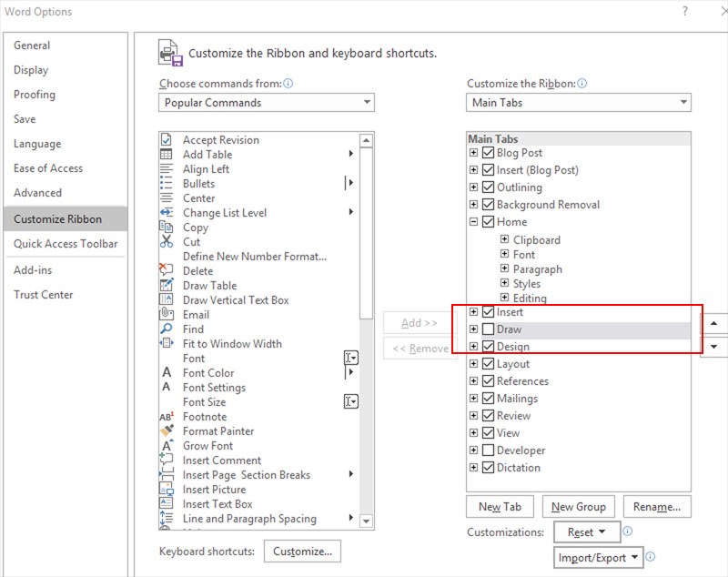728x577 pixels.
Task: Choose the Insert Picture icon
Action: coord(167,490)
